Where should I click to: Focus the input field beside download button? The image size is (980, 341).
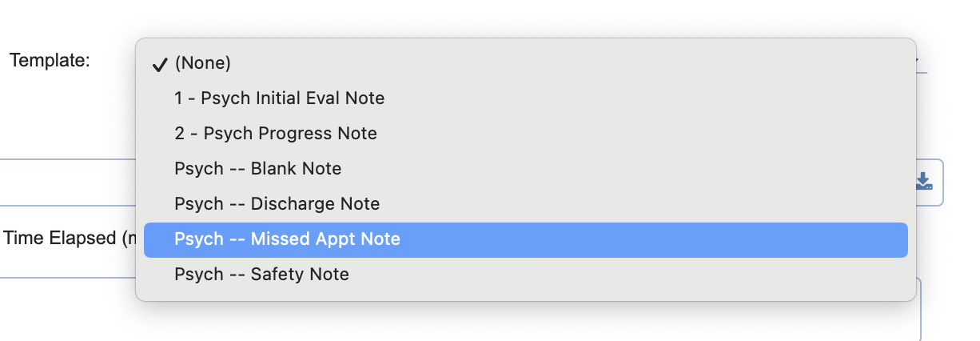(68, 183)
